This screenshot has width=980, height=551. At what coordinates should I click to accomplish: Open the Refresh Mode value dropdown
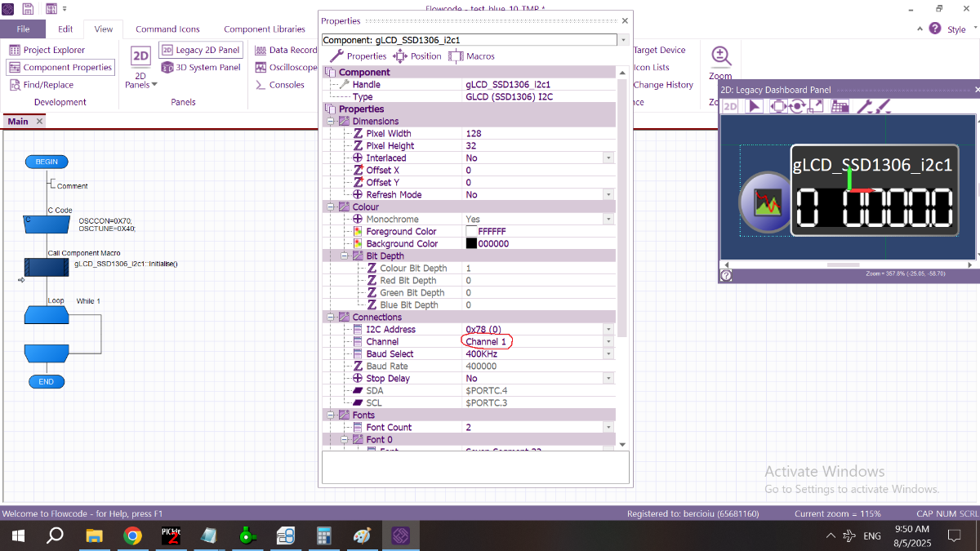click(x=608, y=194)
